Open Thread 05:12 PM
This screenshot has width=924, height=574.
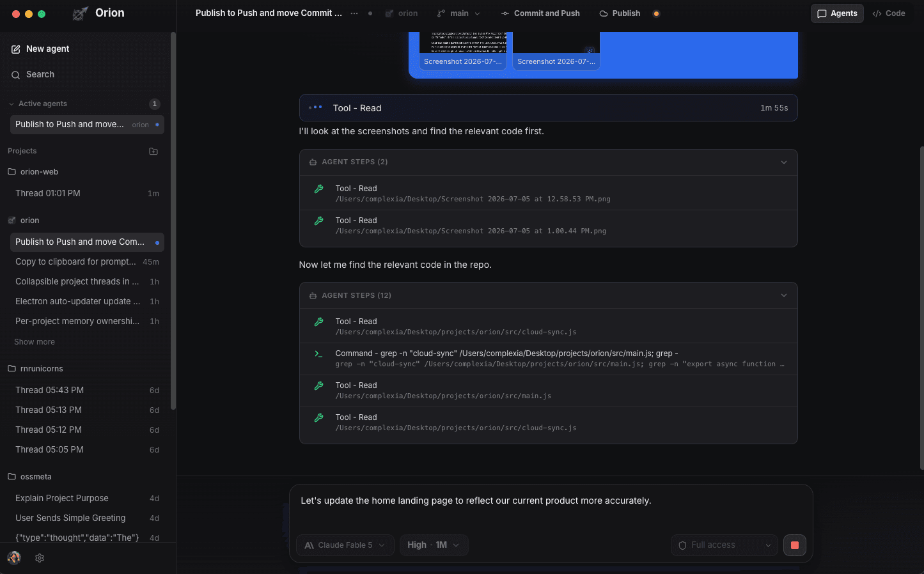[87, 430]
